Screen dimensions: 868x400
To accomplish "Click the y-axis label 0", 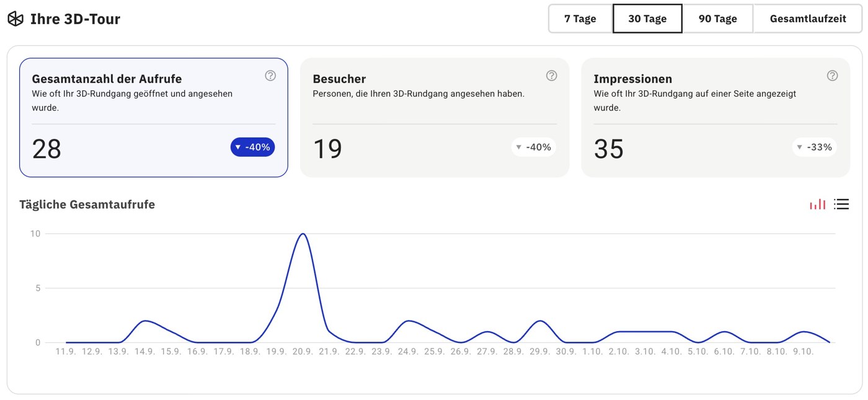I will point(38,342).
